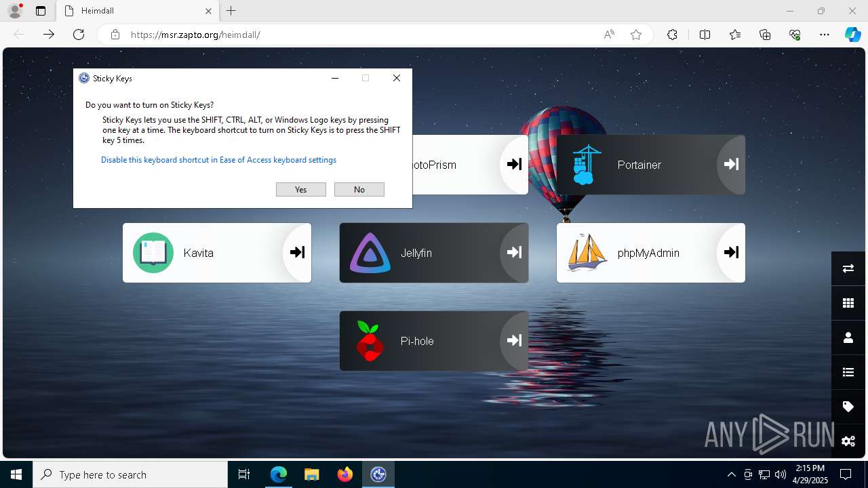Click the Pi-hole tile arrow
Image resolution: width=868 pixels, height=488 pixels.
pos(514,340)
